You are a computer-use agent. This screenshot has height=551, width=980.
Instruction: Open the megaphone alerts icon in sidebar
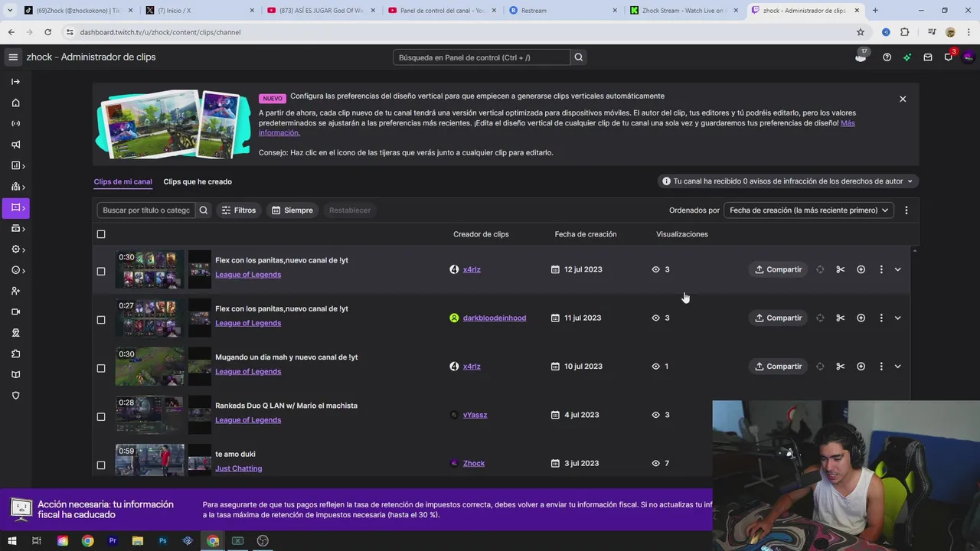(15, 145)
